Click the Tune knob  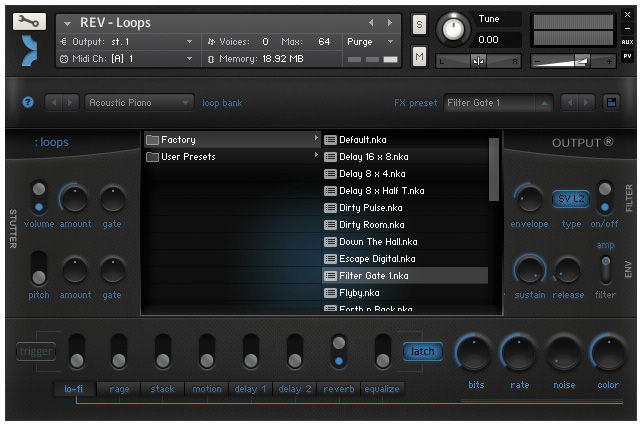coord(453,29)
